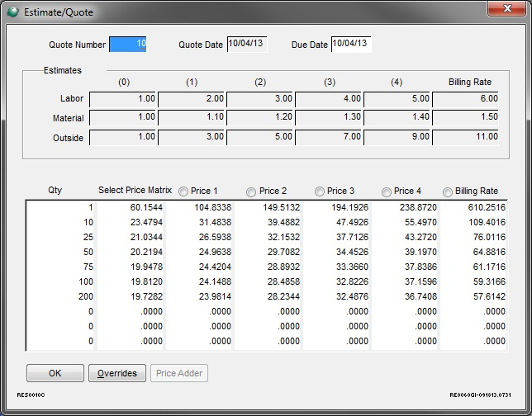The image size is (532, 416).
Task: Click the Material field with 1.20
Action: (259, 117)
